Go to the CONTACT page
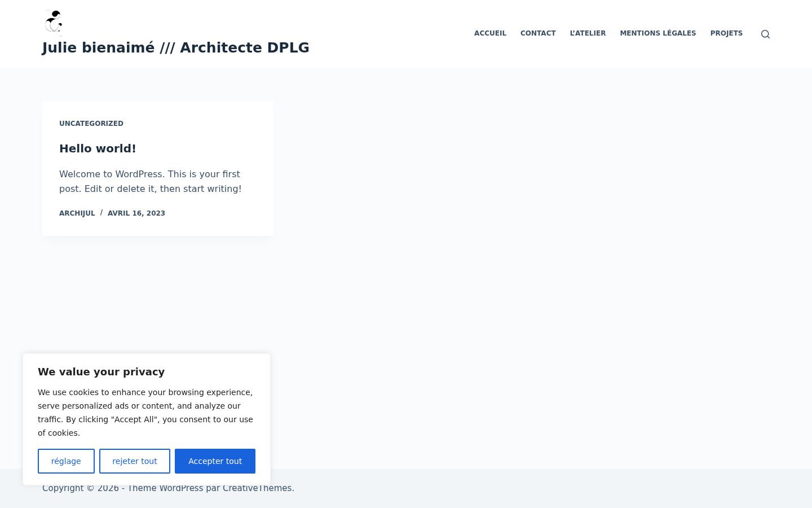The height and width of the screenshot is (508, 812). 538,33
